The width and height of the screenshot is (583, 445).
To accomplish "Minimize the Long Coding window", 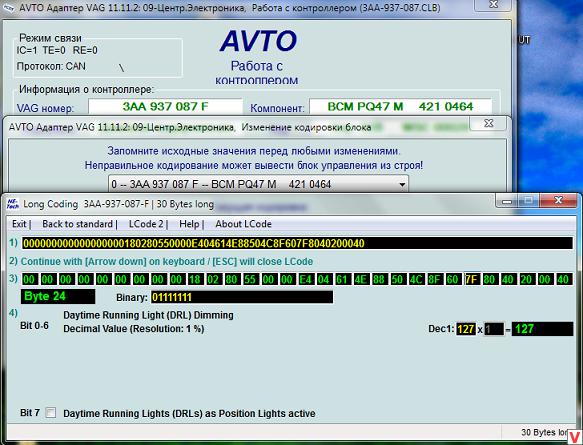I will [507, 201].
